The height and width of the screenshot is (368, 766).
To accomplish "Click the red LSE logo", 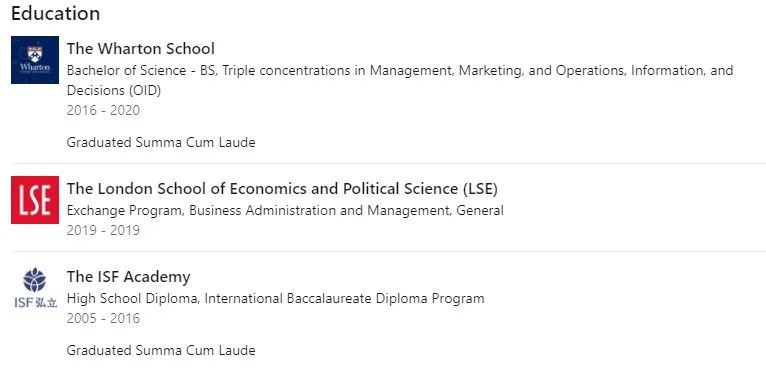I will (35, 200).
